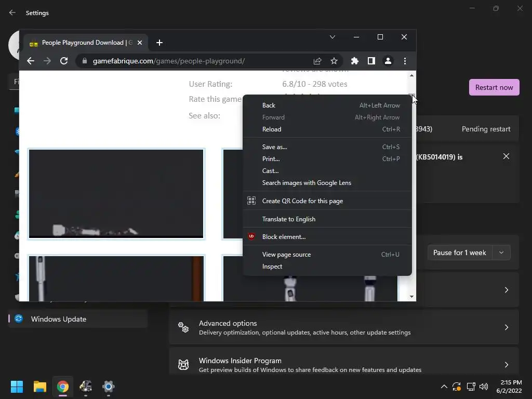Dismiss the KB5014019 notification in Settings
The image size is (532, 399).
[506, 156]
